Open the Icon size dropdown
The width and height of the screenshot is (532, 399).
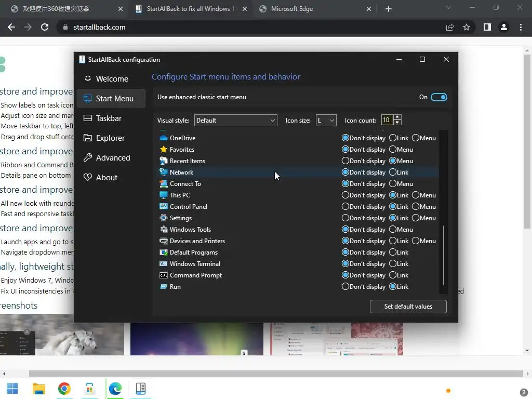[x=326, y=121]
